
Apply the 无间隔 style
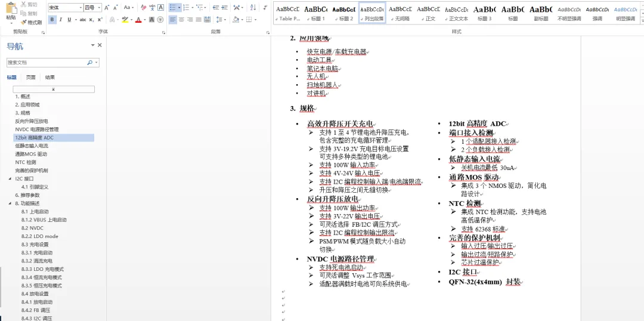pyautogui.click(x=400, y=13)
